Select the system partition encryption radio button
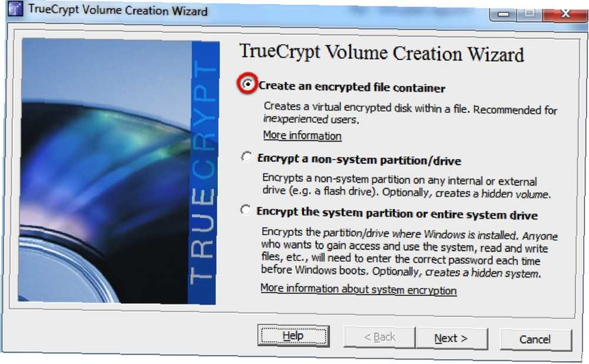Screen dimensions: 589x364 coord(245,210)
